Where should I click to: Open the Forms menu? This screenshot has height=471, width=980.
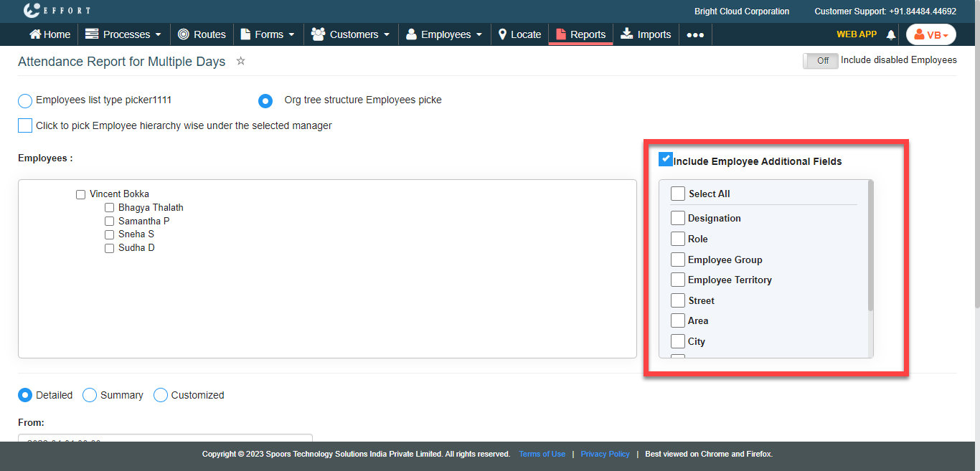coord(268,34)
